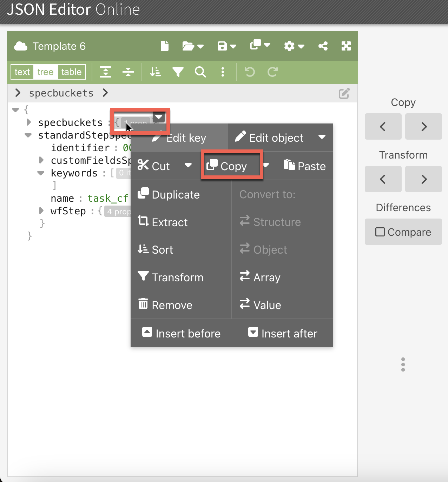Click the undo arrow icon
Viewport: 448px width, 482px height.
[x=250, y=72]
